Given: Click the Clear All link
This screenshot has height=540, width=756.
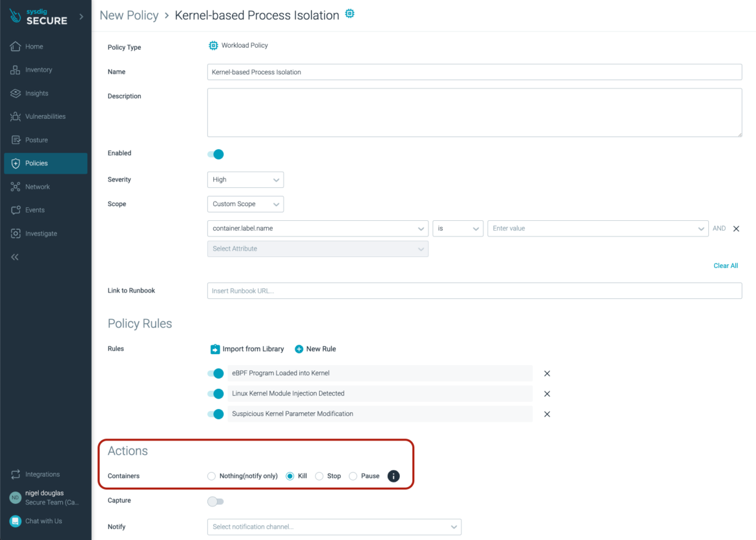Looking at the screenshot, I should click(726, 265).
